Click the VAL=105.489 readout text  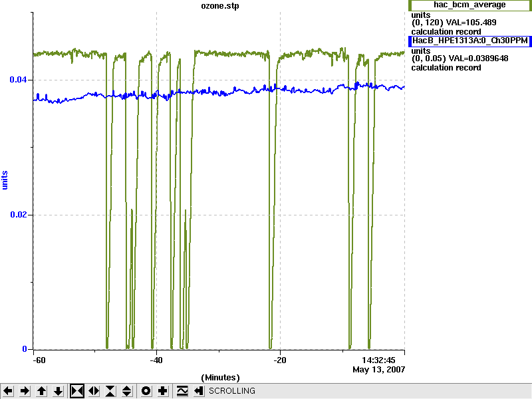tap(471, 23)
